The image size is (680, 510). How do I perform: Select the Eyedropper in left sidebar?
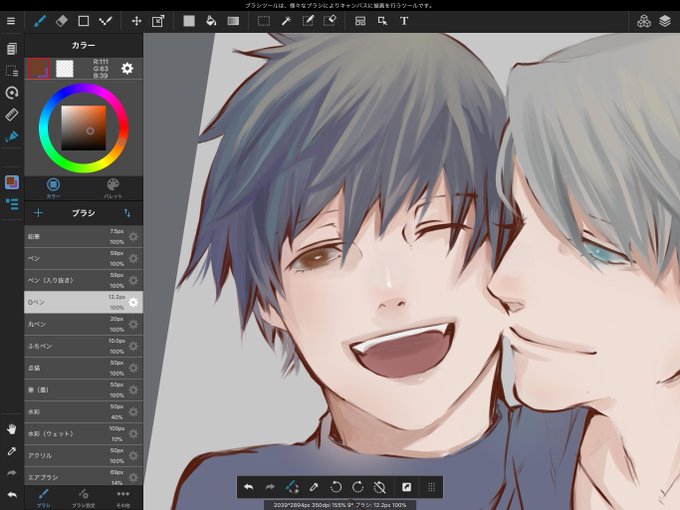coord(12,451)
